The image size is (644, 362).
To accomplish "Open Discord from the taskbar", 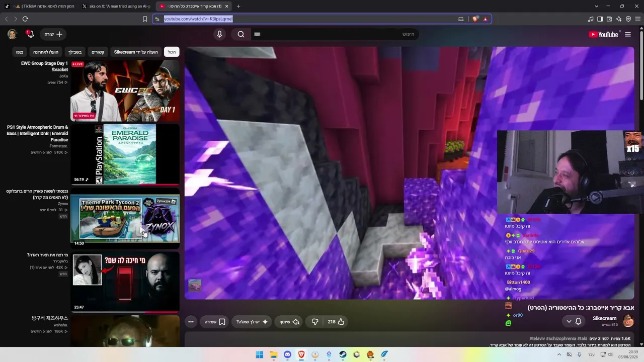I will (287, 354).
